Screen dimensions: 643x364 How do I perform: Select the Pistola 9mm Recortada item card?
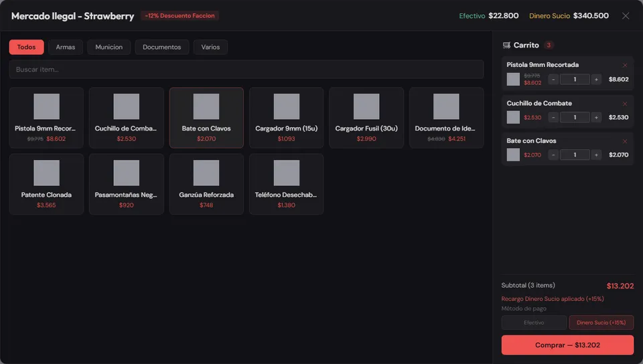coord(46,118)
